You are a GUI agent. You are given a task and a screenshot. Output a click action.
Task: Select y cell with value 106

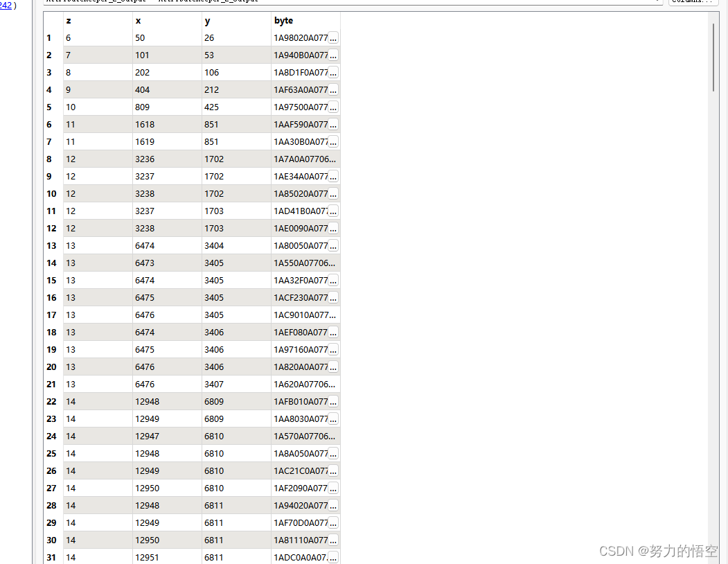(x=236, y=73)
